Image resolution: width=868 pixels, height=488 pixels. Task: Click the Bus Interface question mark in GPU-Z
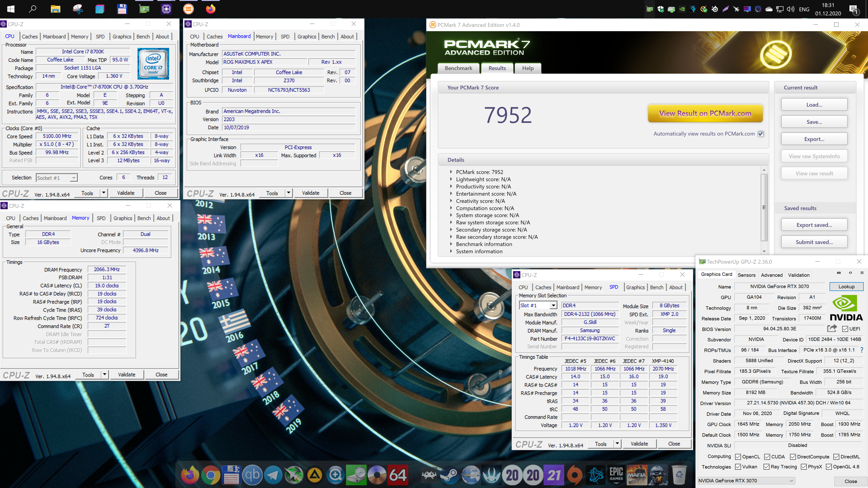[862, 350]
